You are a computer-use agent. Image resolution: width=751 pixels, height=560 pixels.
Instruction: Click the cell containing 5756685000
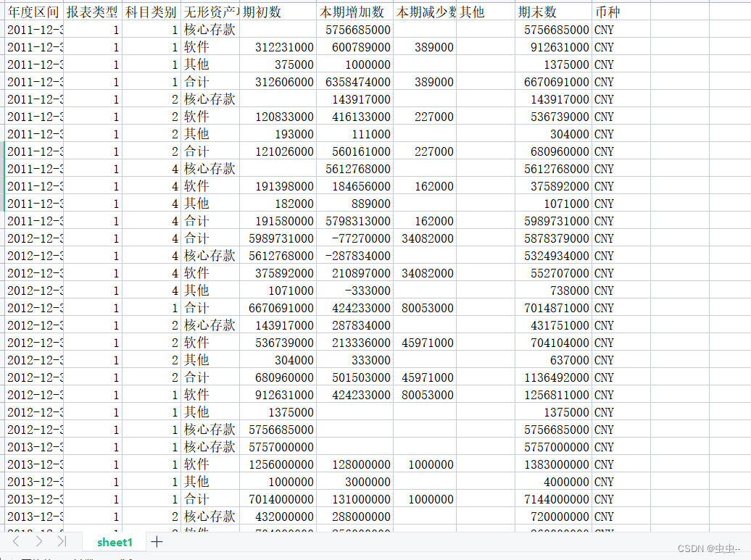(x=356, y=29)
